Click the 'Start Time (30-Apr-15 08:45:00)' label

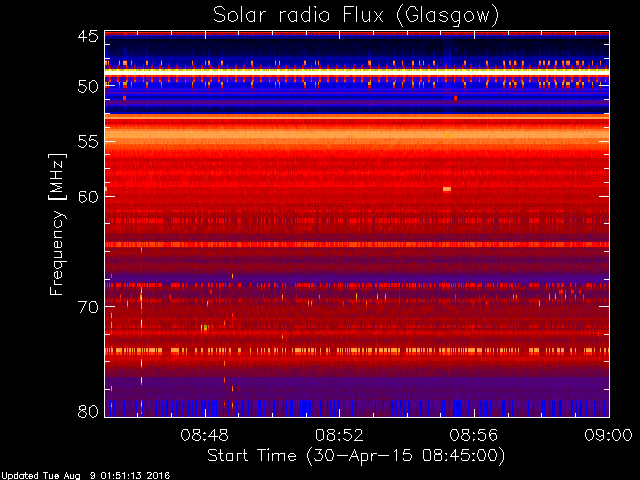click(356, 456)
